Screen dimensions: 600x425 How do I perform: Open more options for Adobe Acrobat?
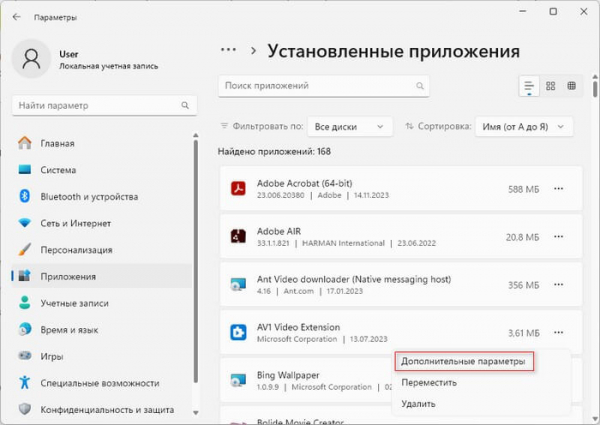[558, 189]
